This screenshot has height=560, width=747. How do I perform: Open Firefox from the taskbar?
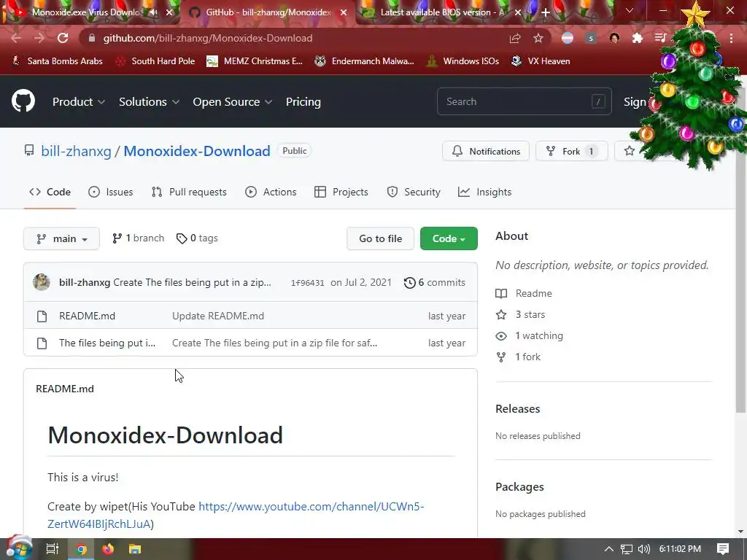108,549
